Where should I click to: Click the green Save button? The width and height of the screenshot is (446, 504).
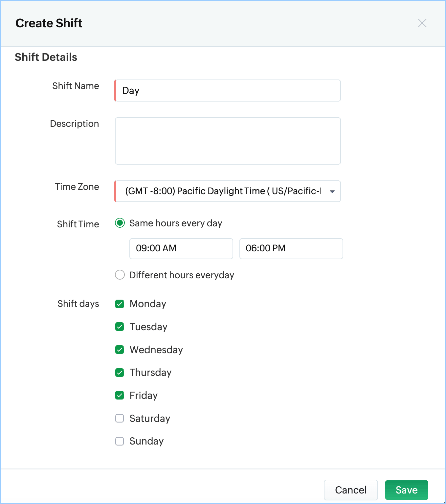(407, 490)
